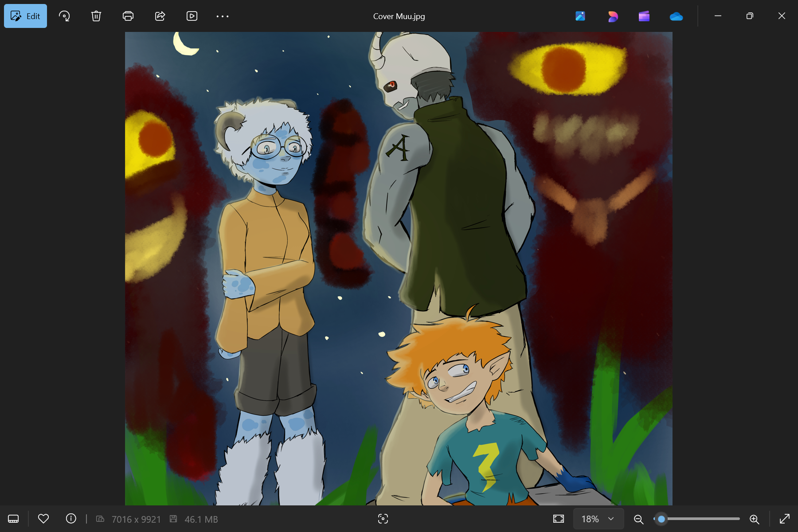The width and height of the screenshot is (798, 532).
Task: Zoom out with the minus magnifier
Action: (x=638, y=519)
